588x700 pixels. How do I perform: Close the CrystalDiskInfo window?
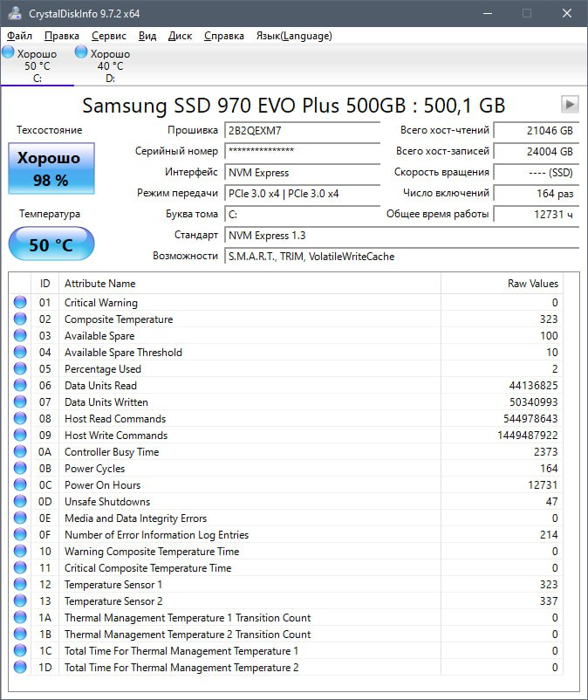566,13
